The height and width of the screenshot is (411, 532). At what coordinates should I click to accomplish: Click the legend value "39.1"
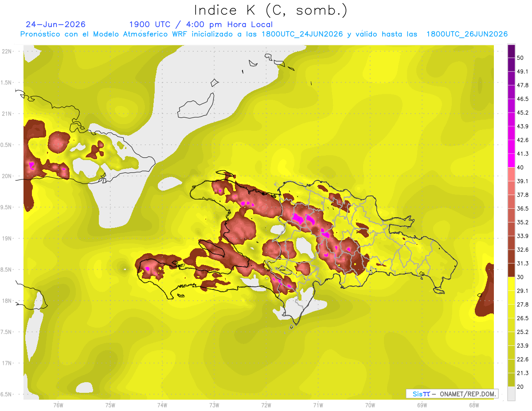click(x=523, y=181)
